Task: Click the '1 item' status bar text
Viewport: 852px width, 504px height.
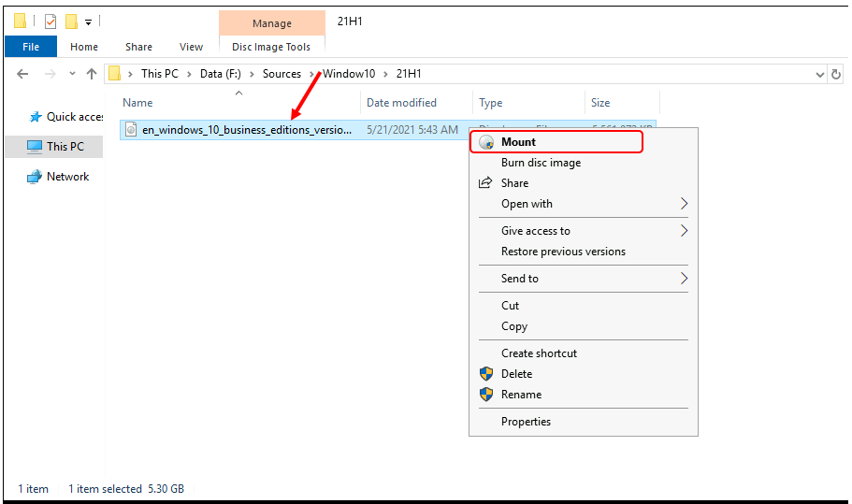Action: click(33, 489)
